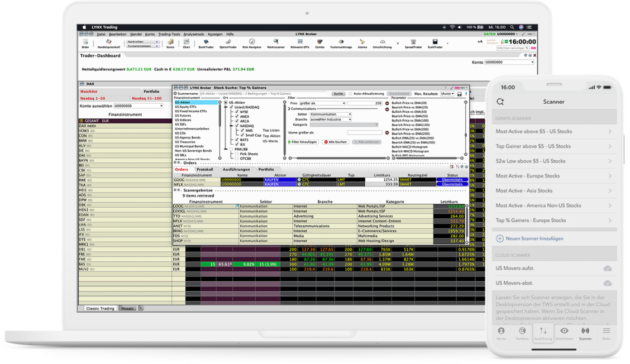Uncheck the Listed/NASDAQ checkbox
The height and width of the screenshot is (364, 630).
point(231,107)
